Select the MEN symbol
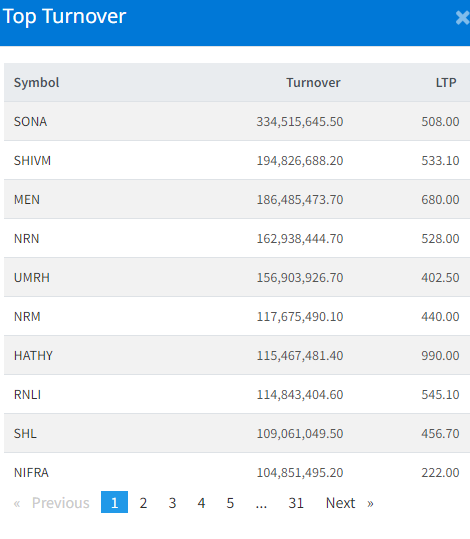 tap(27, 200)
